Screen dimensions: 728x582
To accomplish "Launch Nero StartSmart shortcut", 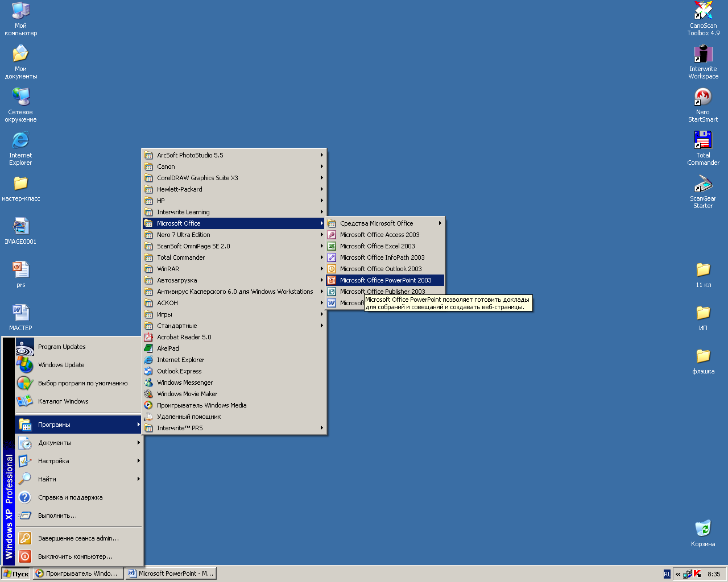I will [x=703, y=105].
